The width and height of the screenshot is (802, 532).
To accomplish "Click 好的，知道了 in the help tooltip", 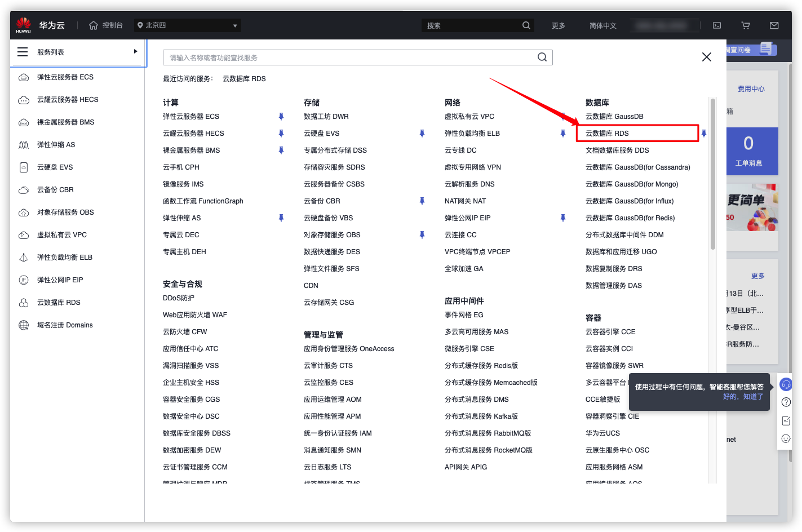I will (x=743, y=397).
